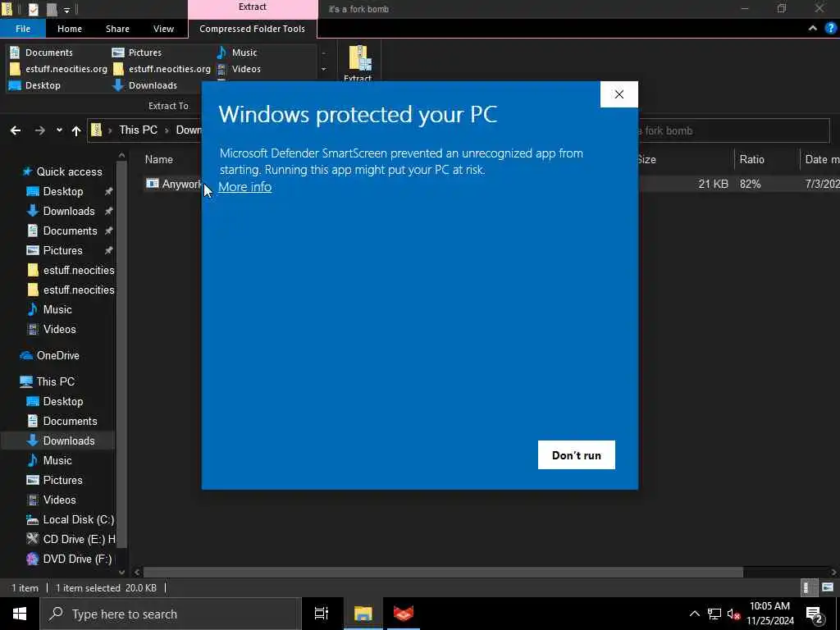Open network icon in system tray
The height and width of the screenshot is (630, 840).
coord(714,614)
